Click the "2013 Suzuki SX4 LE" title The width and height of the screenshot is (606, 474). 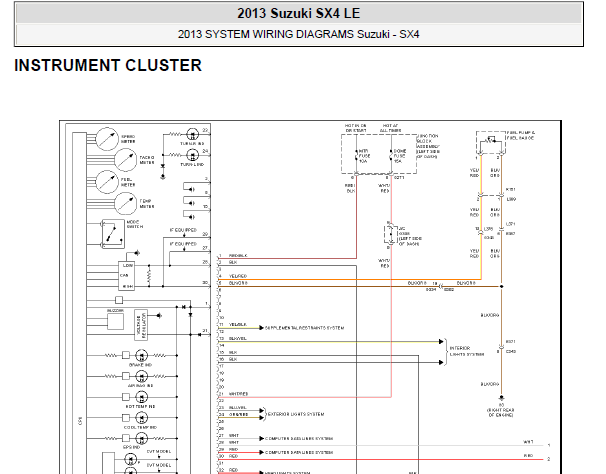pyautogui.click(x=298, y=13)
